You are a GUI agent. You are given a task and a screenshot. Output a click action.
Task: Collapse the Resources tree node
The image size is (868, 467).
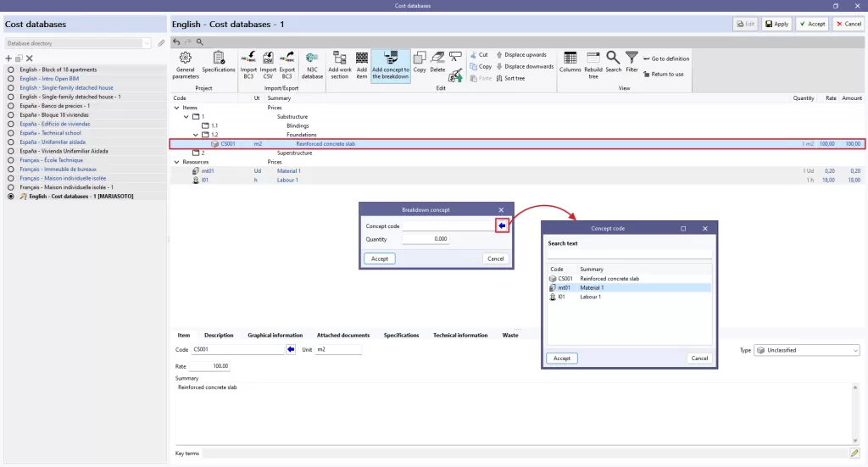[176, 162]
